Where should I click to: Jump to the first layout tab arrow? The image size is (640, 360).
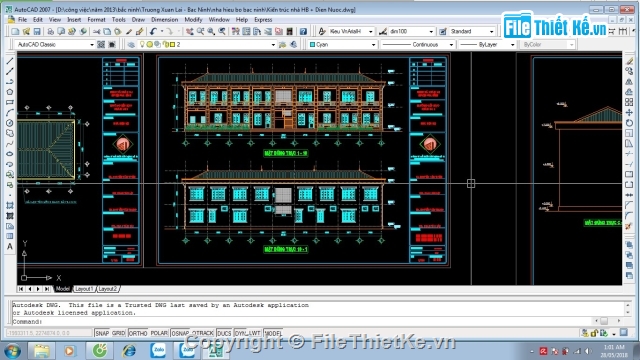[x=21, y=289]
